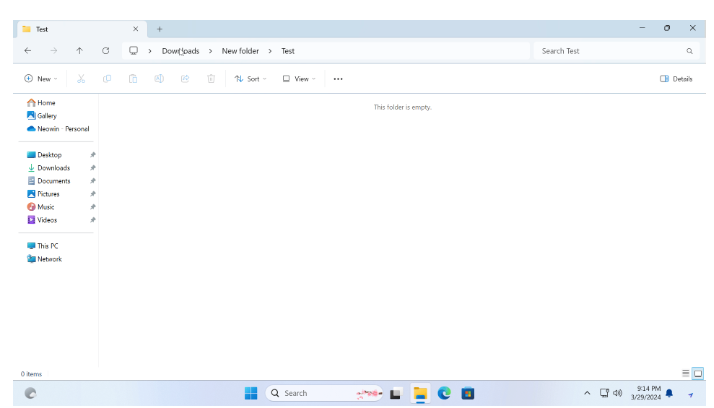Open Home in navigation pane
Screen dimensions: 714x408
41,103
